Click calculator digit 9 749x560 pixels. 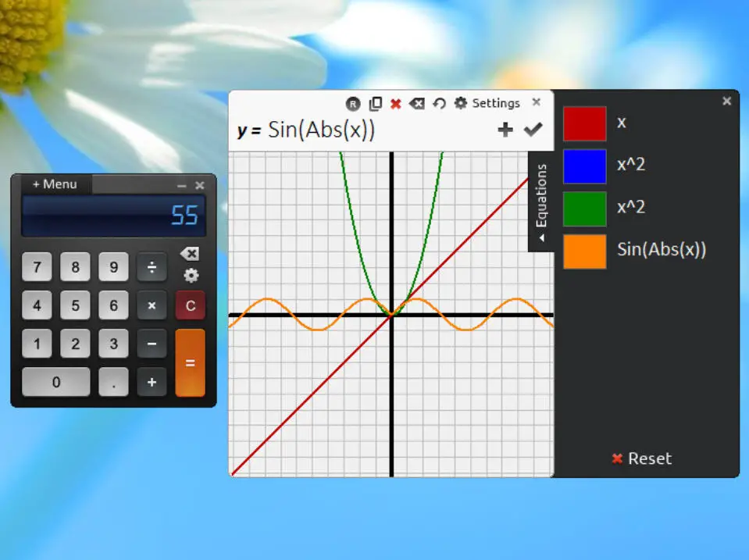pos(113,266)
